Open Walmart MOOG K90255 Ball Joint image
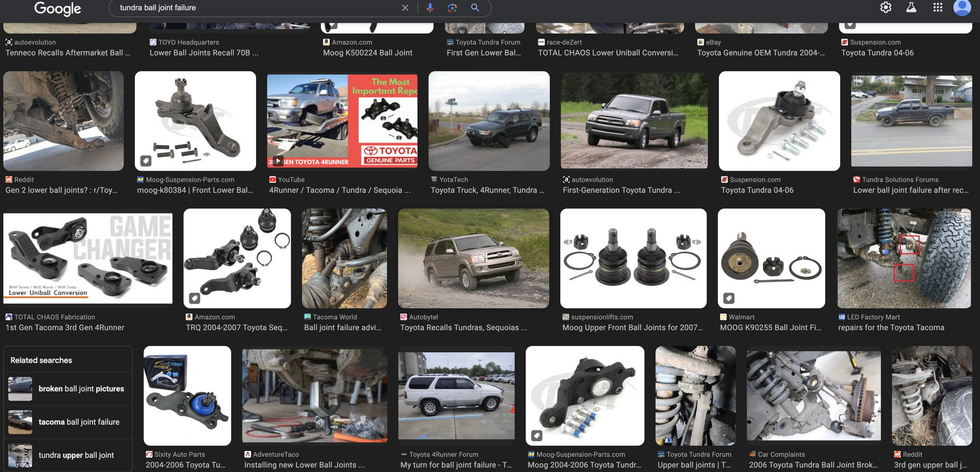Viewport: 980px width, 472px height. [772, 258]
